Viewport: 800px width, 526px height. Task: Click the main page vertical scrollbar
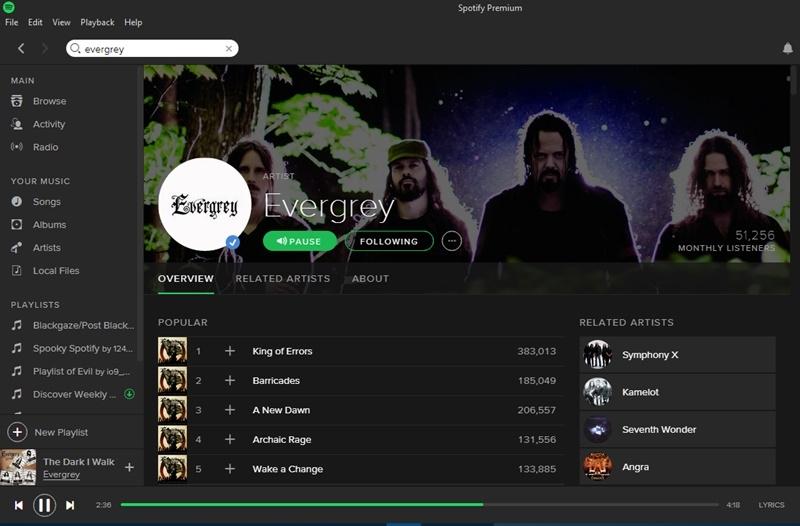(794, 82)
